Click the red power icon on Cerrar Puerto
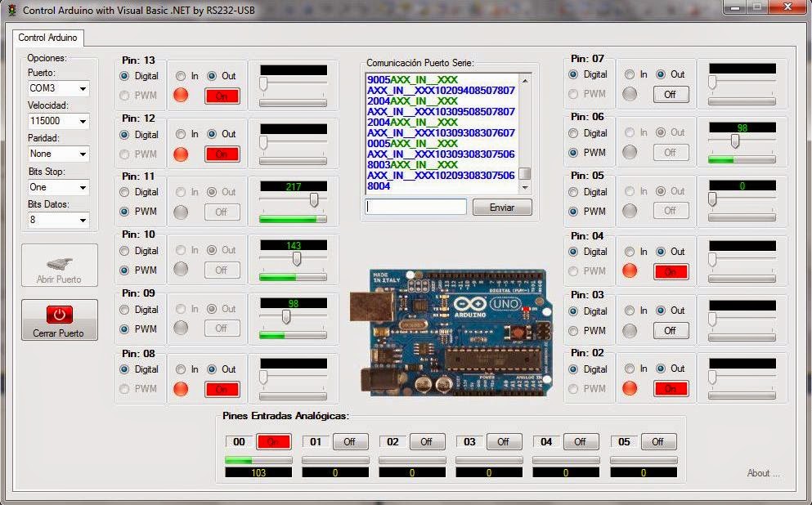Viewport: 812px width, 505px height. [60, 315]
